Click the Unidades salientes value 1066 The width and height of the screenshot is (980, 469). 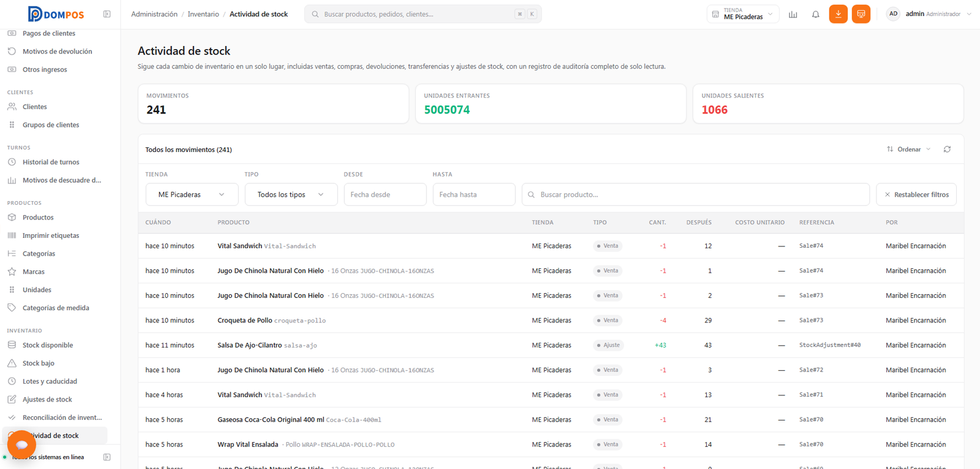pos(714,110)
